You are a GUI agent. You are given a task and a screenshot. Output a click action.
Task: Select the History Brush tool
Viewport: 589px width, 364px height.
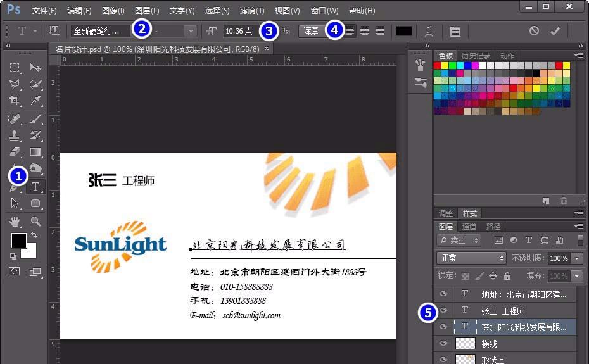(x=35, y=135)
